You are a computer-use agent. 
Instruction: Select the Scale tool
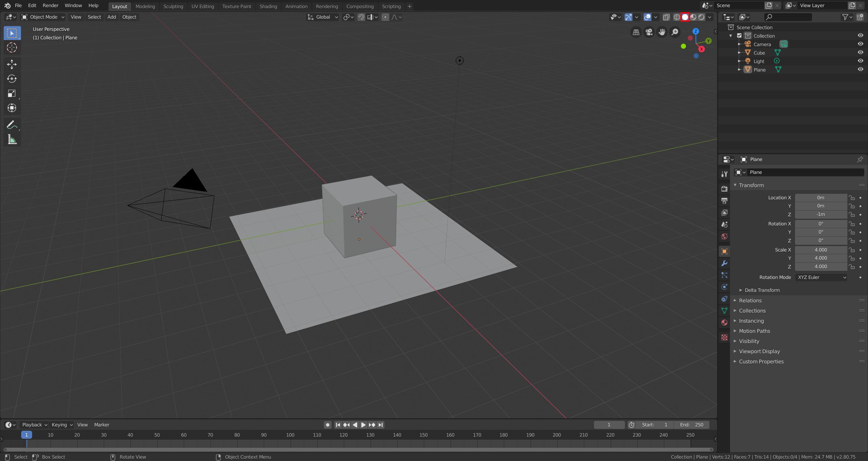12,93
